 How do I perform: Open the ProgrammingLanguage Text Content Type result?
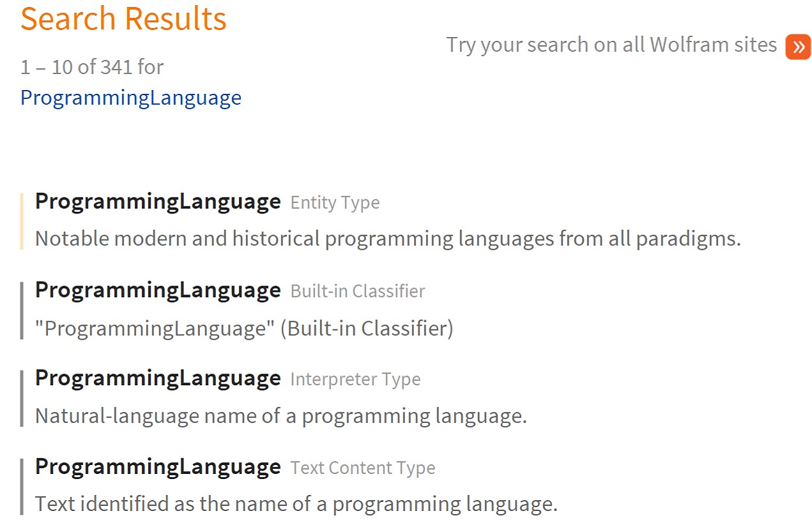tap(158, 467)
